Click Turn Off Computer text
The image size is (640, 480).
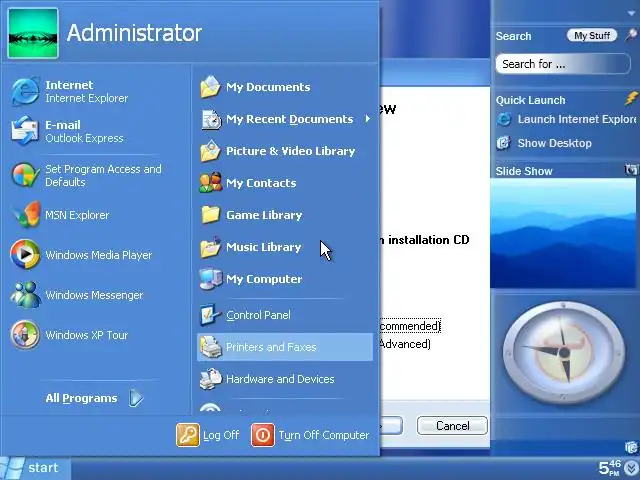coord(324,435)
